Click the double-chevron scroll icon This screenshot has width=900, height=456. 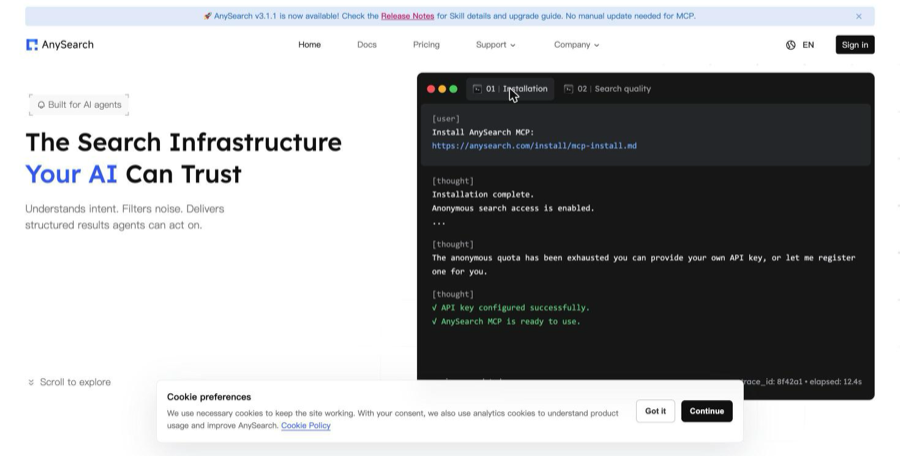click(31, 382)
